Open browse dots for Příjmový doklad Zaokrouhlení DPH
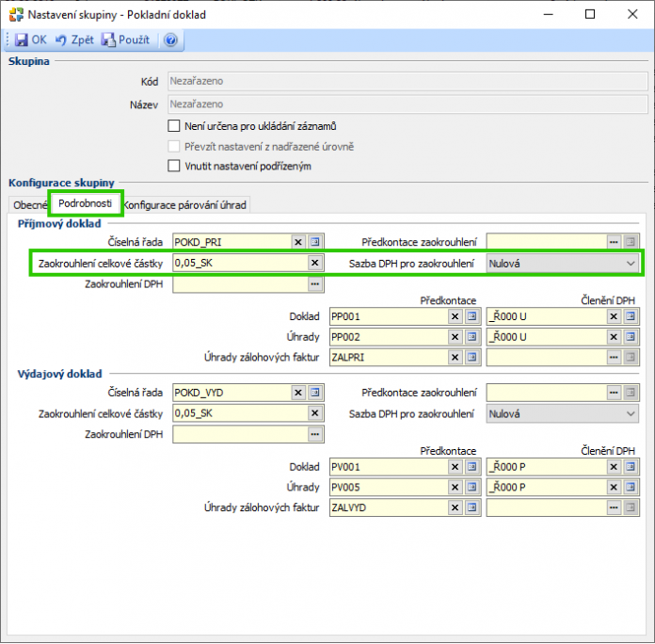Screen dimensions: 655x644 (315, 284)
